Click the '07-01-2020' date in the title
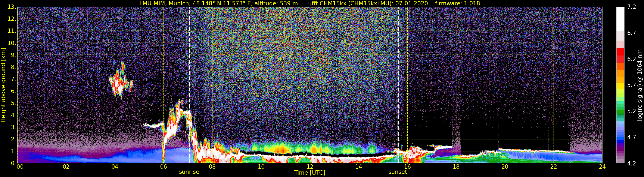Viewport: 644px width, 177px height. click(412, 3)
